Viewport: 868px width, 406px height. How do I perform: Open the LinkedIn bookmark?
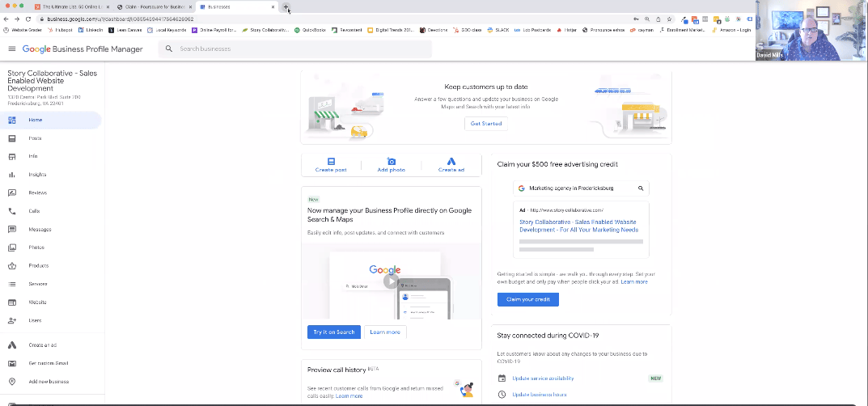pos(91,30)
